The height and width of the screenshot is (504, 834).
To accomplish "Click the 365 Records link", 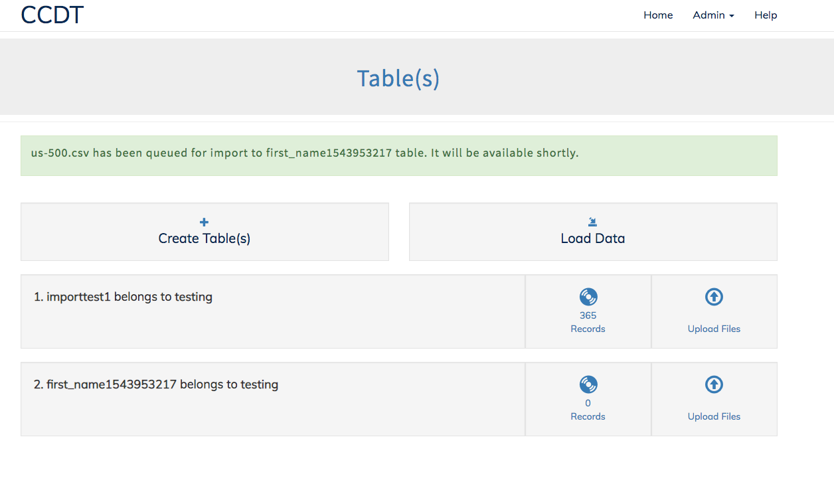I will point(588,321).
